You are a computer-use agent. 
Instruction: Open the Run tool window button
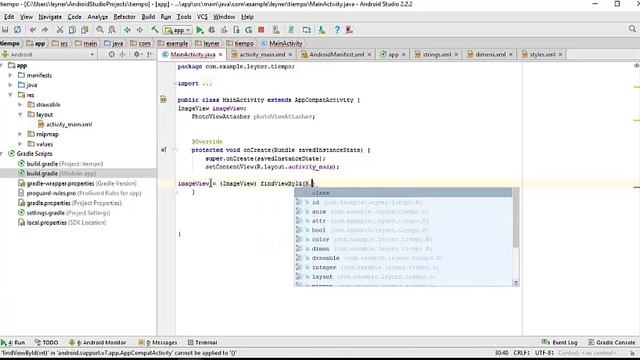click(13, 342)
